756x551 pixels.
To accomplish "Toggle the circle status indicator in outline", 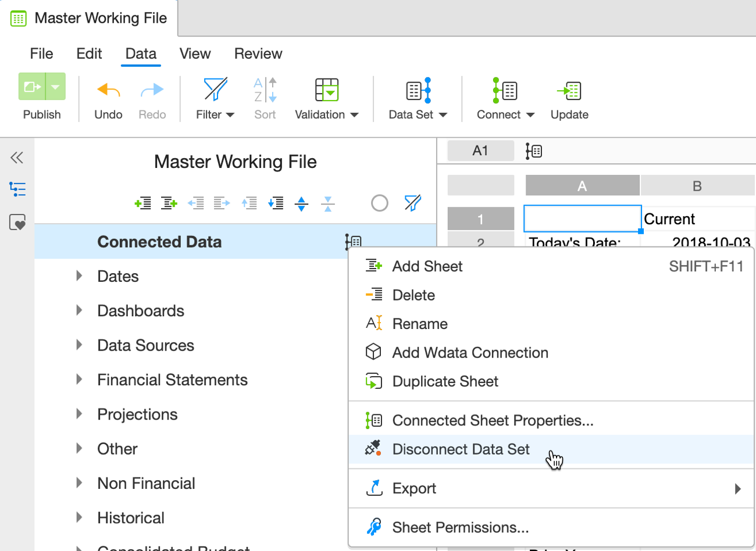I will (379, 203).
